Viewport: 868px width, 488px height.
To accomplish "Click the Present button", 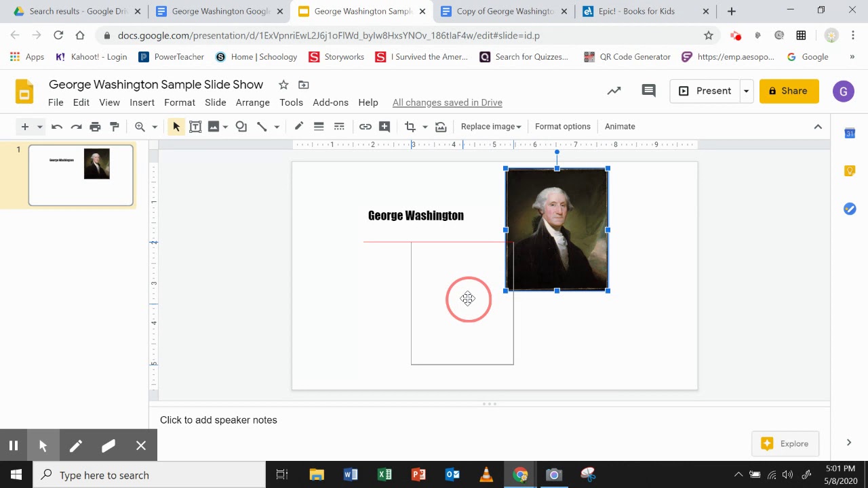I will [705, 91].
